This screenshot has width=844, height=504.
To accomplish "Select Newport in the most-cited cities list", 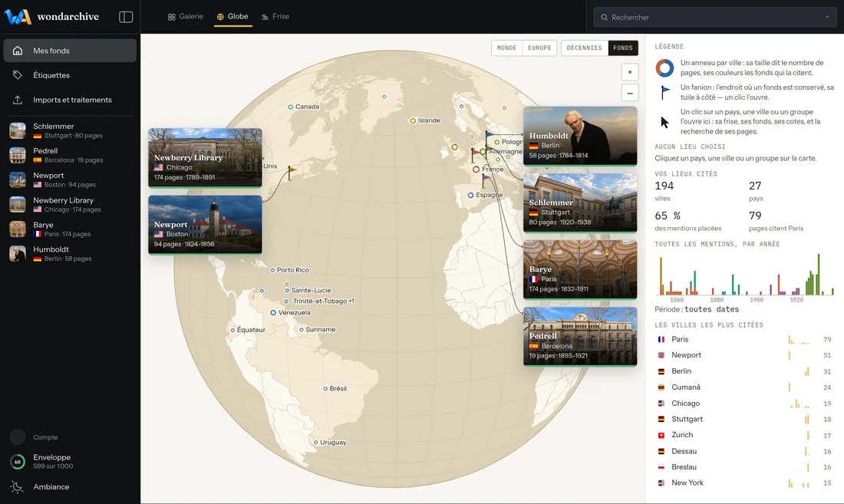I will (x=744, y=355).
